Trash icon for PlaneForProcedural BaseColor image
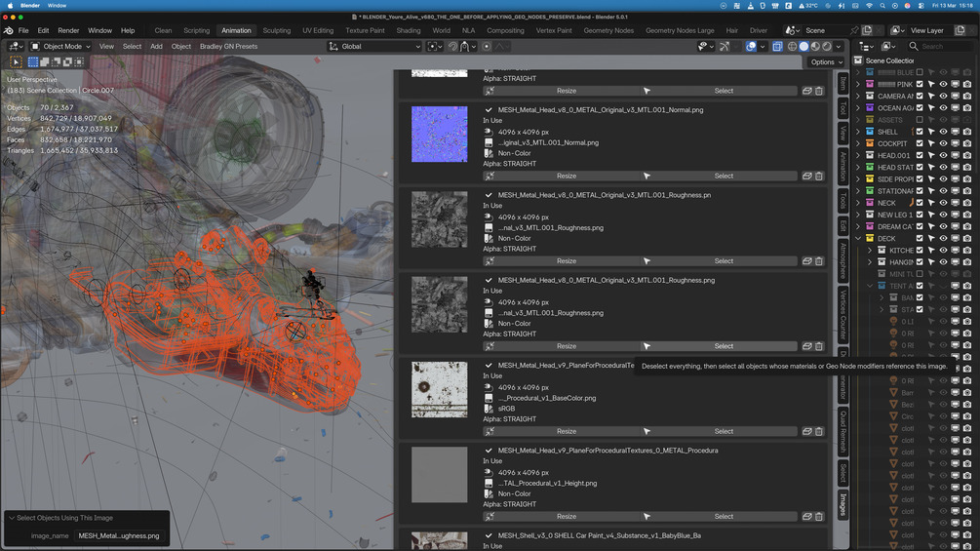This screenshot has width=980, height=551. coord(819,432)
